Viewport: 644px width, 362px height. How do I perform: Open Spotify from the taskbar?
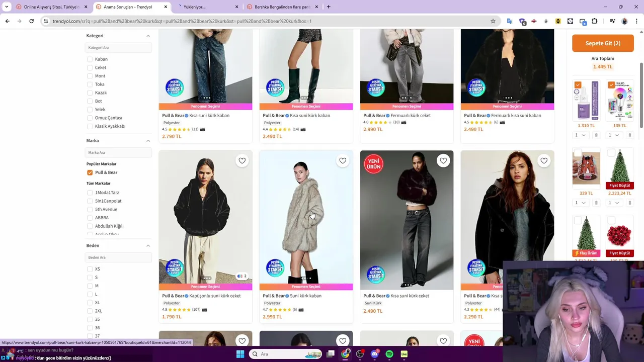(x=389, y=354)
